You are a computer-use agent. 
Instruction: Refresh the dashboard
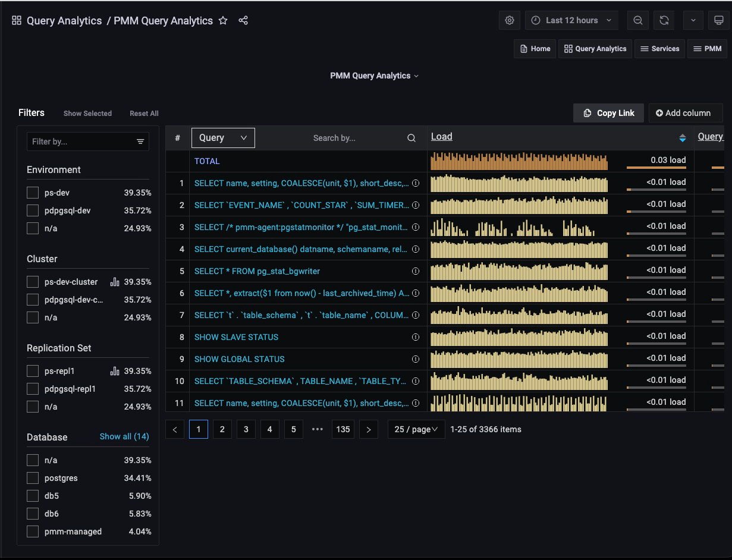tap(664, 20)
